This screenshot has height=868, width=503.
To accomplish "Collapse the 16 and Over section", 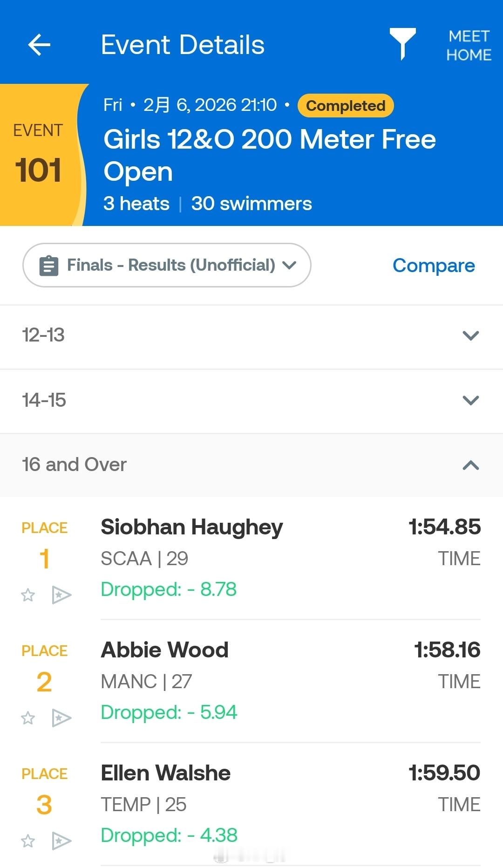I will (470, 465).
